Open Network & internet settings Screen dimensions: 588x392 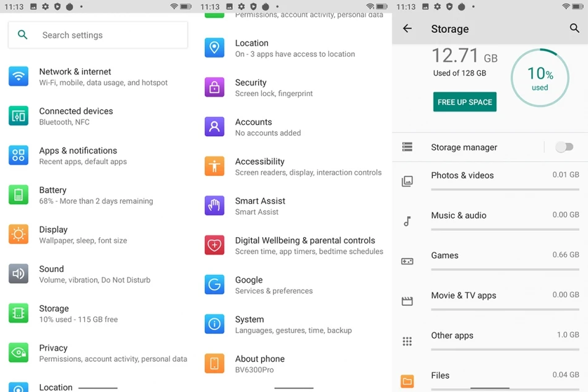[x=98, y=77]
